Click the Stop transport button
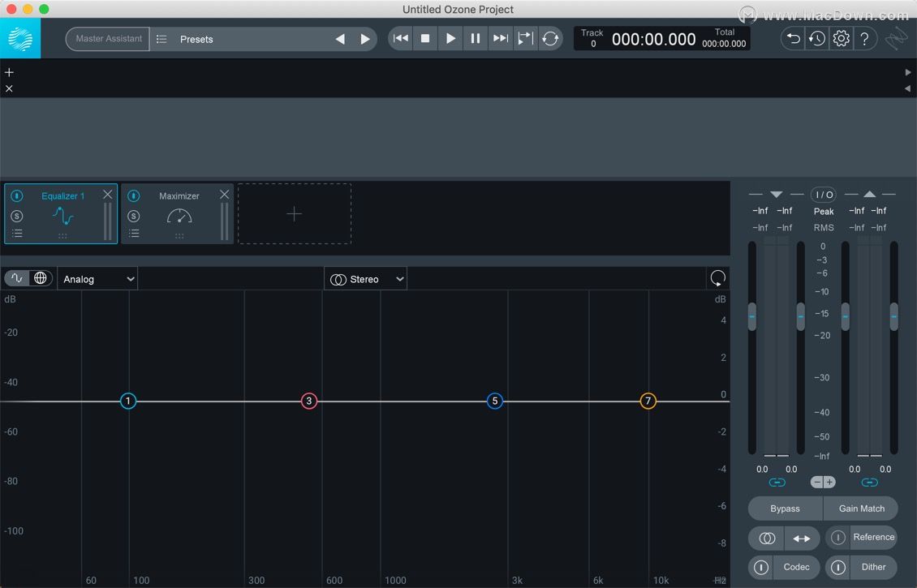 coord(425,38)
